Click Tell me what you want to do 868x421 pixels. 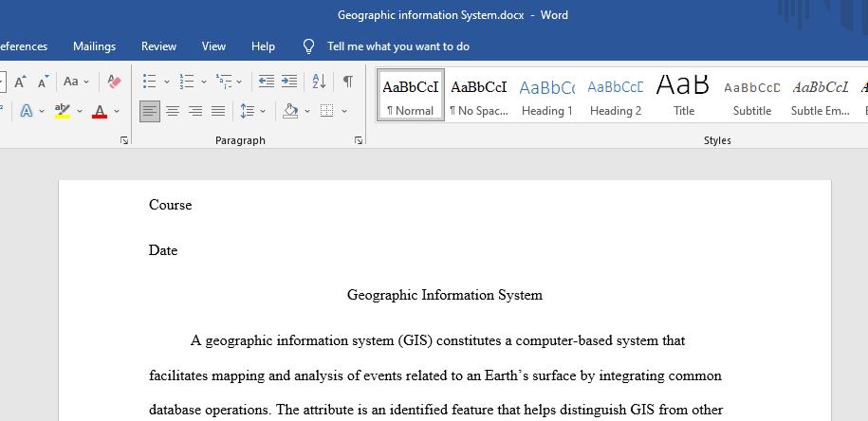coord(398,46)
